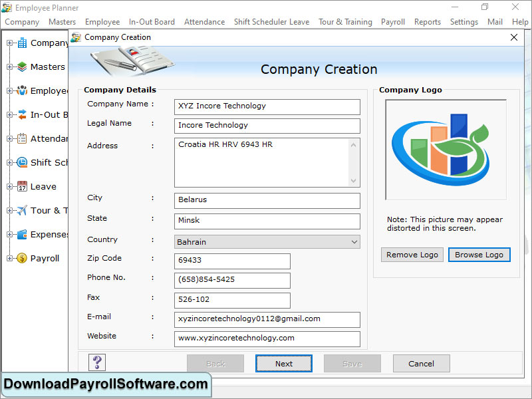This screenshot has height=399, width=532.
Task: Click the Remove Logo button
Action: tap(412, 255)
